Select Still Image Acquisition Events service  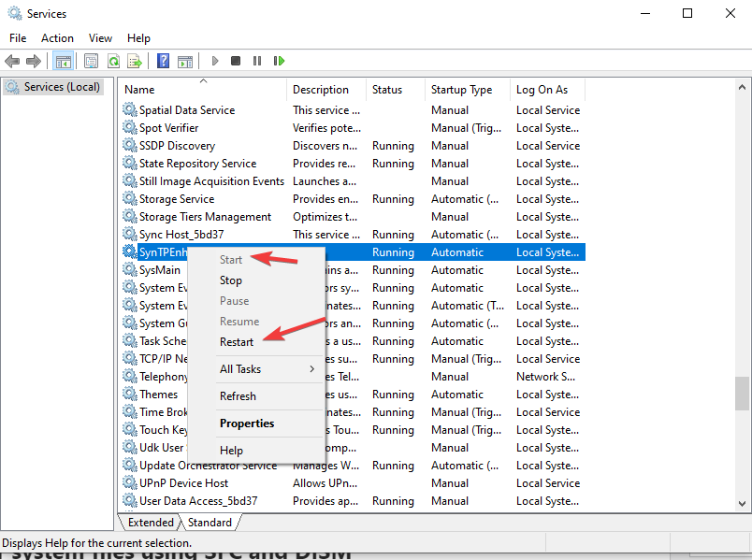353,181
